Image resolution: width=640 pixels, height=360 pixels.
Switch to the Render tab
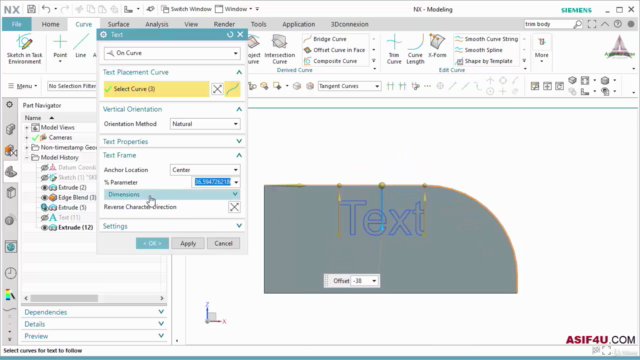click(x=224, y=24)
